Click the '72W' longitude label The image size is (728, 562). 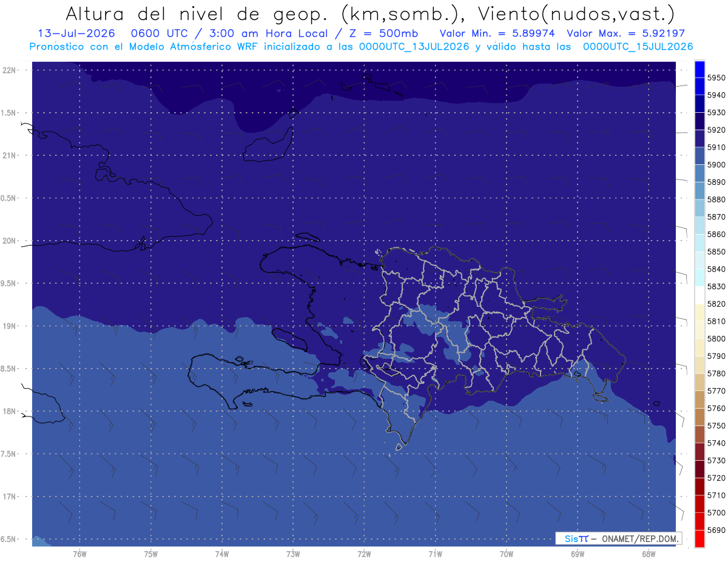[364, 554]
